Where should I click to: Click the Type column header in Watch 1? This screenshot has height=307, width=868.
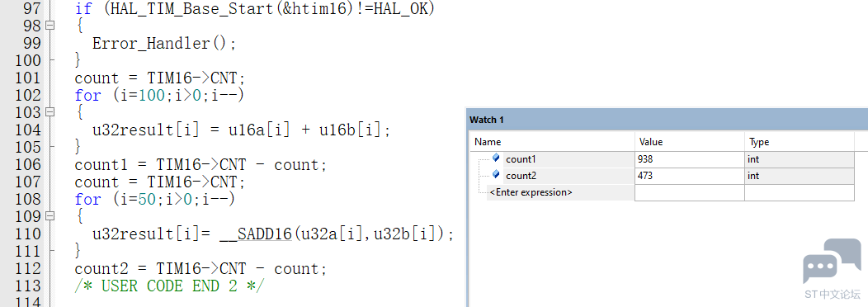coord(800,142)
